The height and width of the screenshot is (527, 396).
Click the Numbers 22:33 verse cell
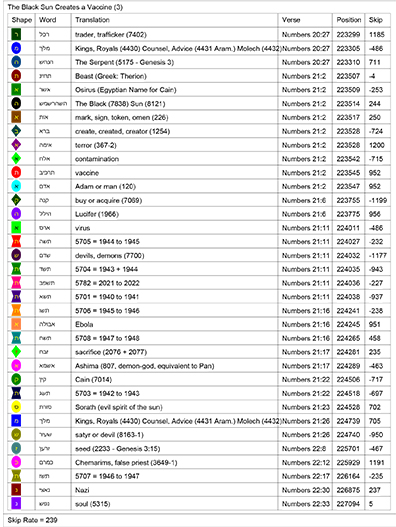tap(305, 503)
